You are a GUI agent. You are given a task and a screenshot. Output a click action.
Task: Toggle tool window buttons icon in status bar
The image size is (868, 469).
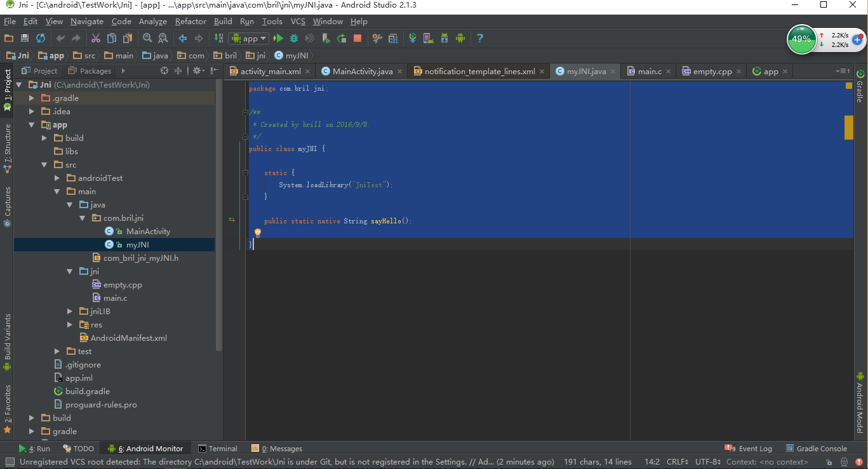pos(10,462)
